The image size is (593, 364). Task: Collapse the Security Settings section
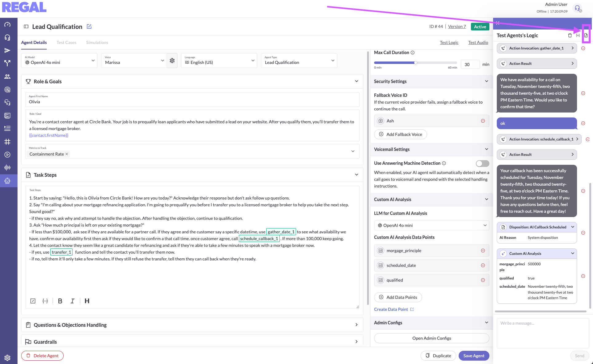coord(486,81)
